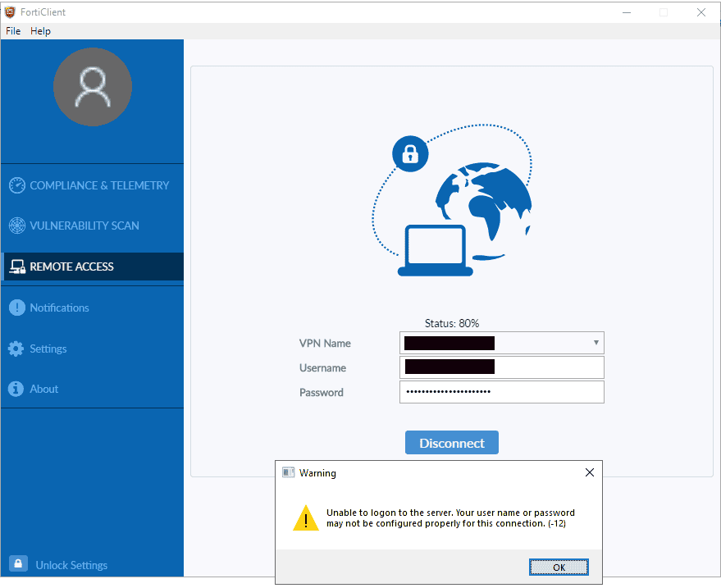Expand the VPN Name dropdown arrow
The width and height of the screenshot is (721, 588).
(x=596, y=343)
